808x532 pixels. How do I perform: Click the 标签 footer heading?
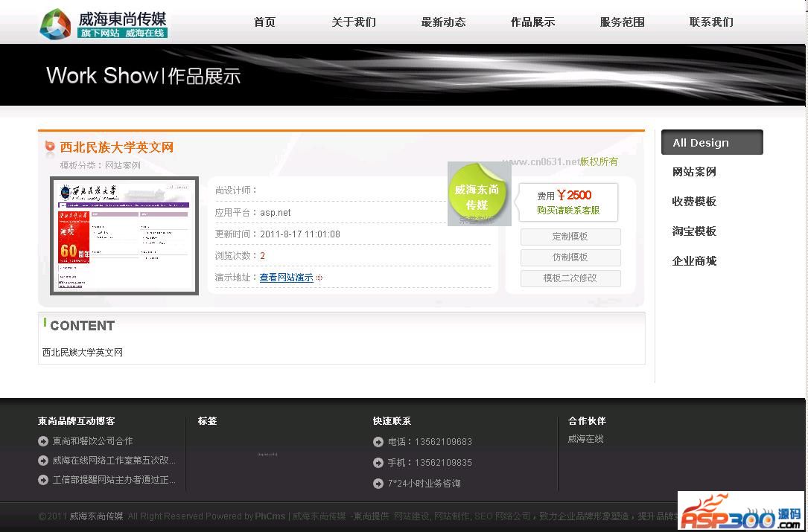pyautogui.click(x=207, y=421)
